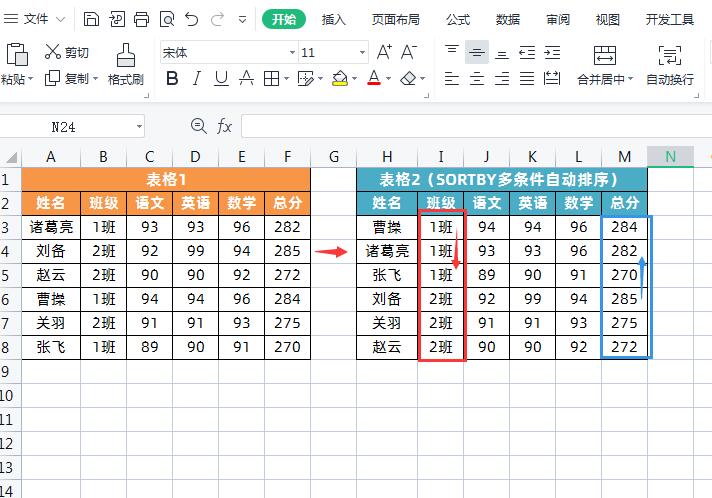
Task: Increase font size with A+ icon
Action: 384,52
